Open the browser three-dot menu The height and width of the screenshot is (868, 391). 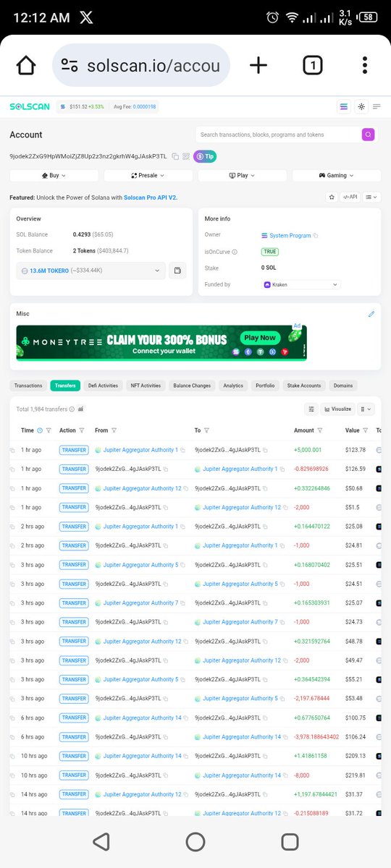365,65
